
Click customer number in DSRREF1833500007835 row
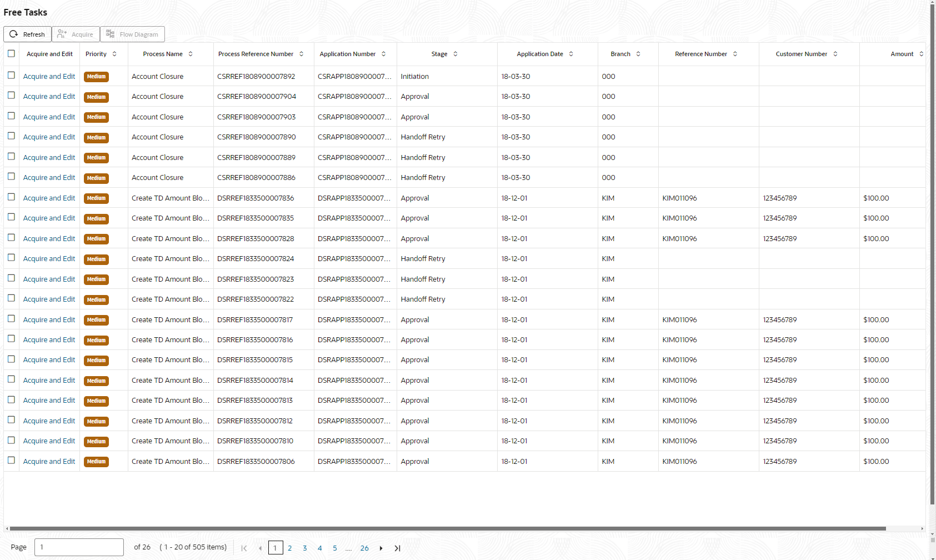(780, 218)
